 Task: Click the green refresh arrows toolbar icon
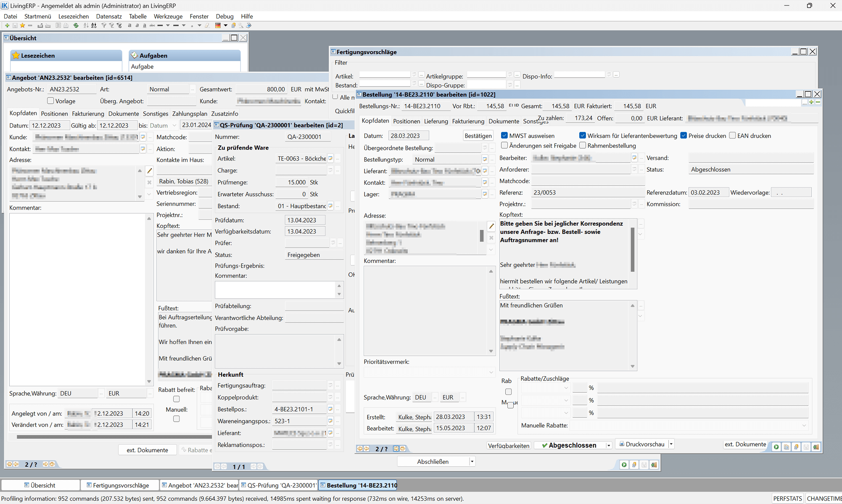click(76, 26)
